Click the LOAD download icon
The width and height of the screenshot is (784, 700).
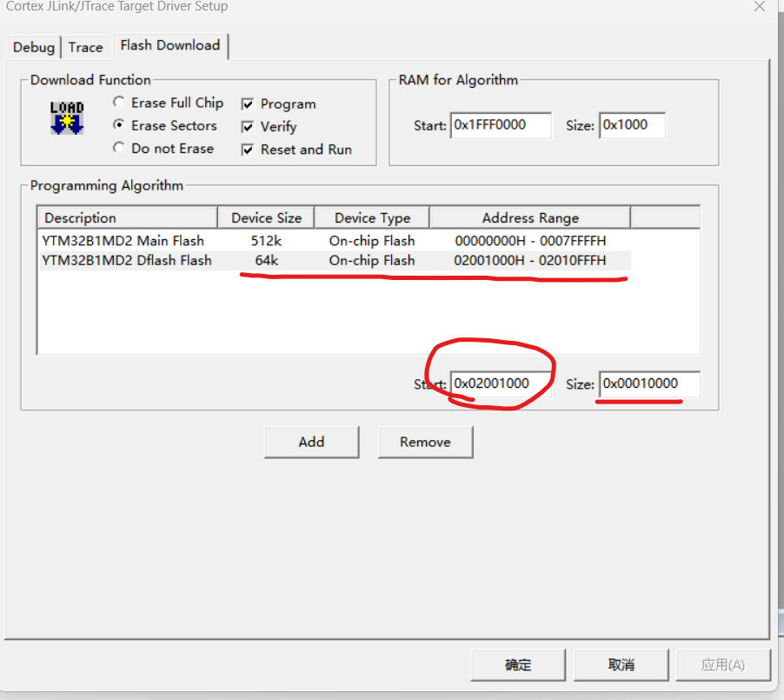point(67,118)
